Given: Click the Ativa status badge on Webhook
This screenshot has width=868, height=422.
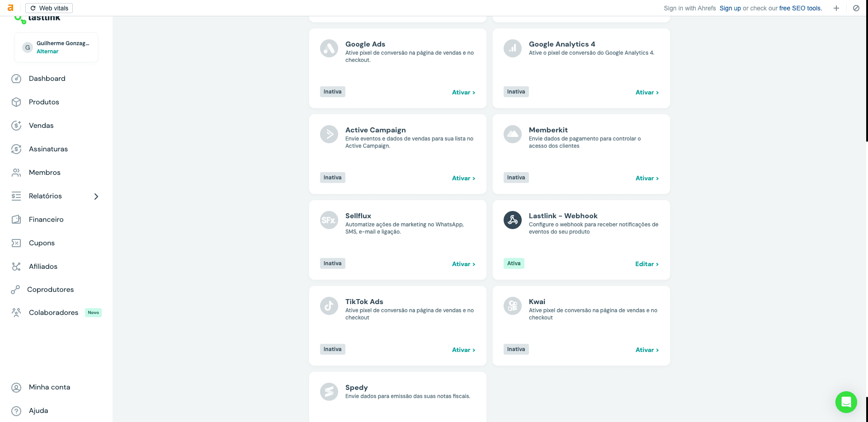Looking at the screenshot, I should point(514,263).
